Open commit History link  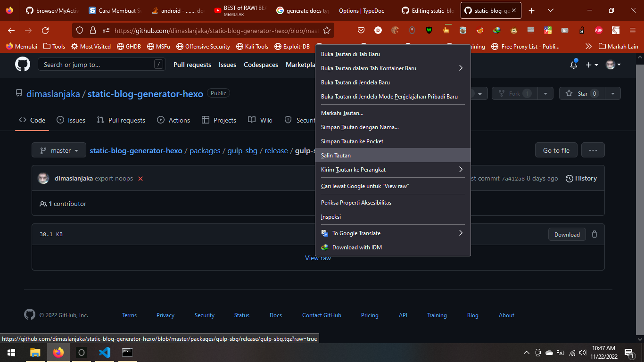click(581, 178)
